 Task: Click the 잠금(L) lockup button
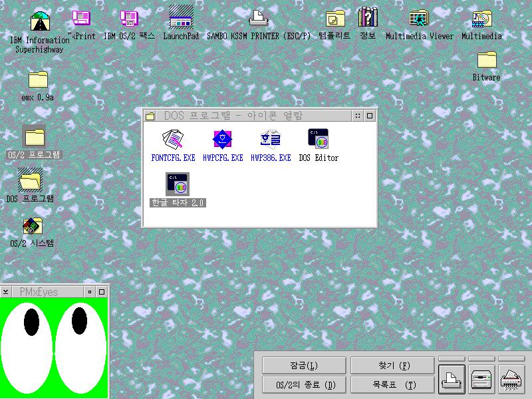[x=304, y=365]
